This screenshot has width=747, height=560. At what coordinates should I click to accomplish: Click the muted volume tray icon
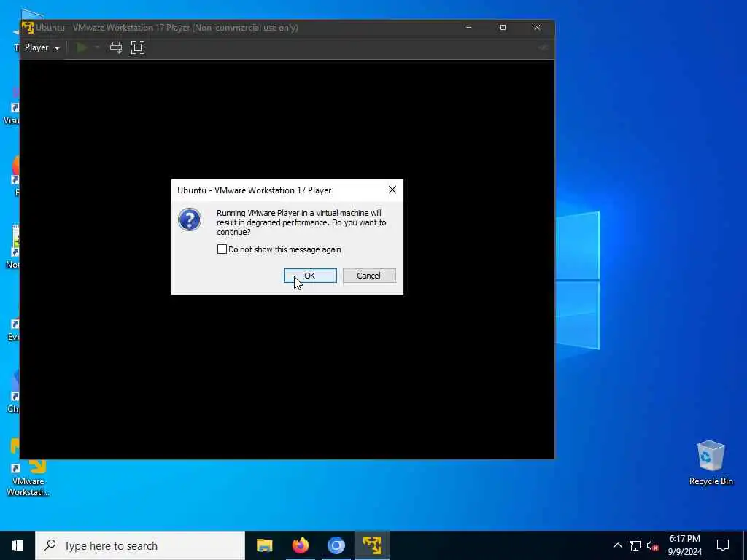point(652,545)
